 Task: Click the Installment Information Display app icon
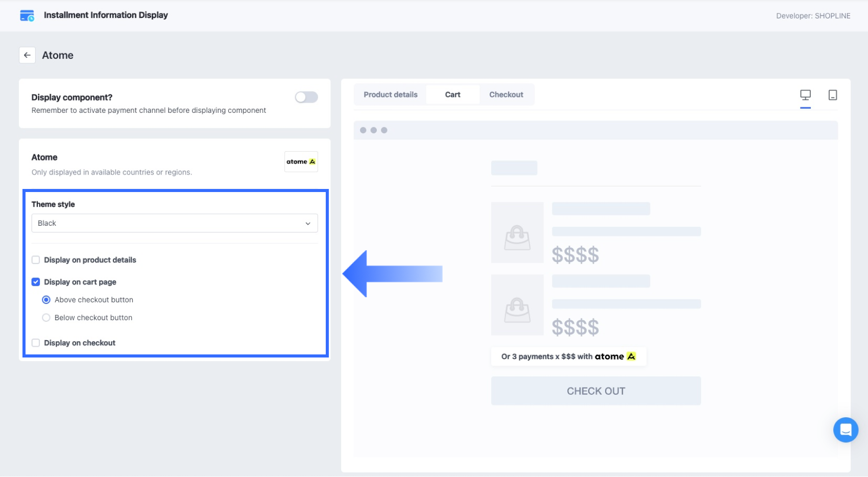(x=27, y=15)
